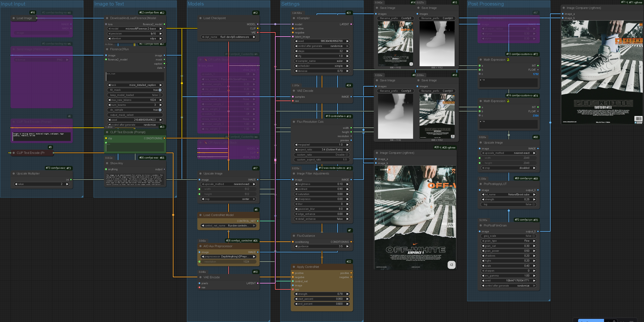Open Florence model microsoft/Florence-2-base dropdown

(135, 29)
